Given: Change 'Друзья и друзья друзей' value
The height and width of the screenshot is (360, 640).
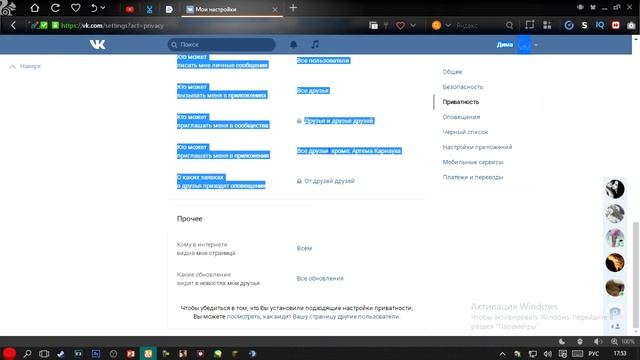Looking at the screenshot, I should (x=339, y=121).
